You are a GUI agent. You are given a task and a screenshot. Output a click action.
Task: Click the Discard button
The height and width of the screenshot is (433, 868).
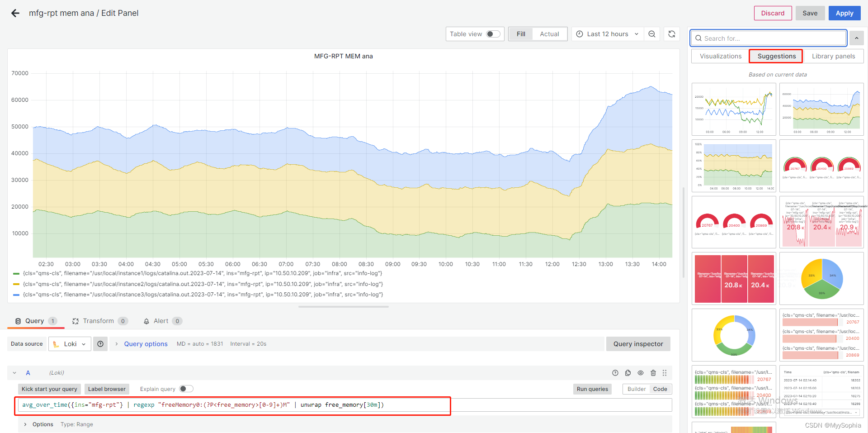pyautogui.click(x=773, y=13)
